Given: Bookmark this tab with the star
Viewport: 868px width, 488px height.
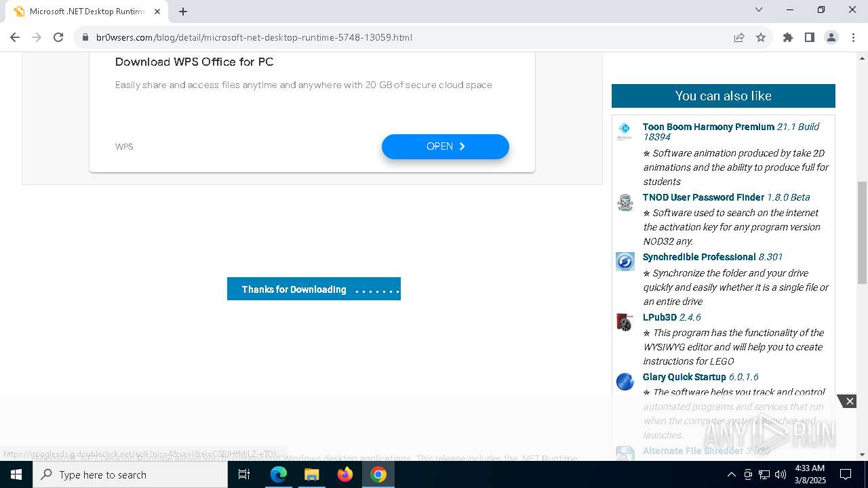Looking at the screenshot, I should [761, 37].
